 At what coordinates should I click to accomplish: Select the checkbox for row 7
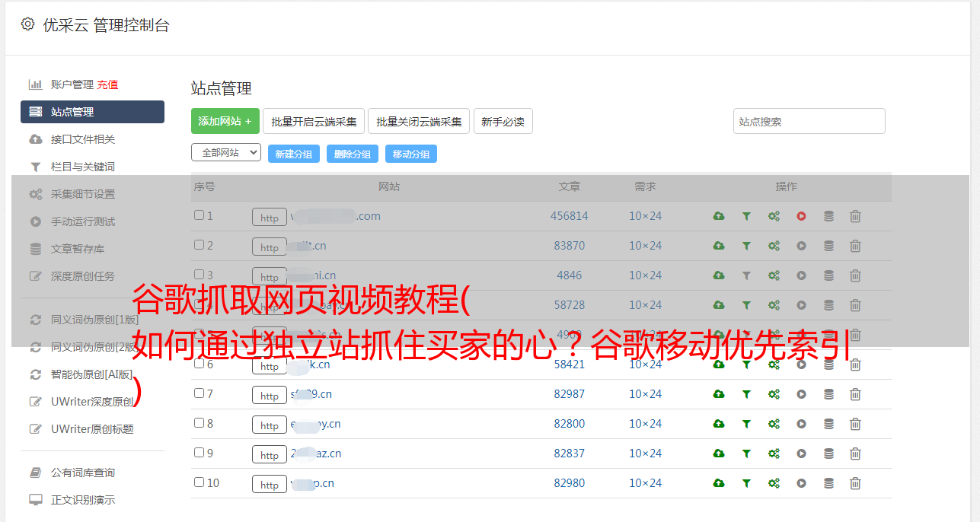click(x=199, y=393)
